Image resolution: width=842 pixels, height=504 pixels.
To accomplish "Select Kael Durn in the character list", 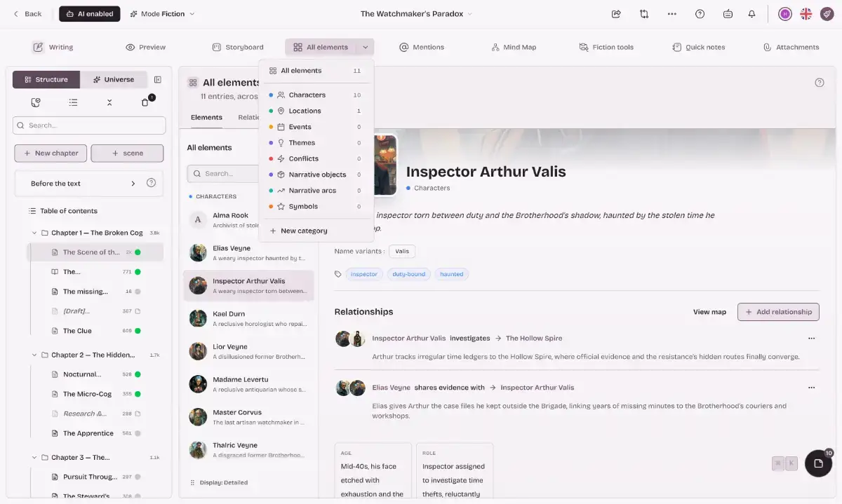I will [248, 318].
